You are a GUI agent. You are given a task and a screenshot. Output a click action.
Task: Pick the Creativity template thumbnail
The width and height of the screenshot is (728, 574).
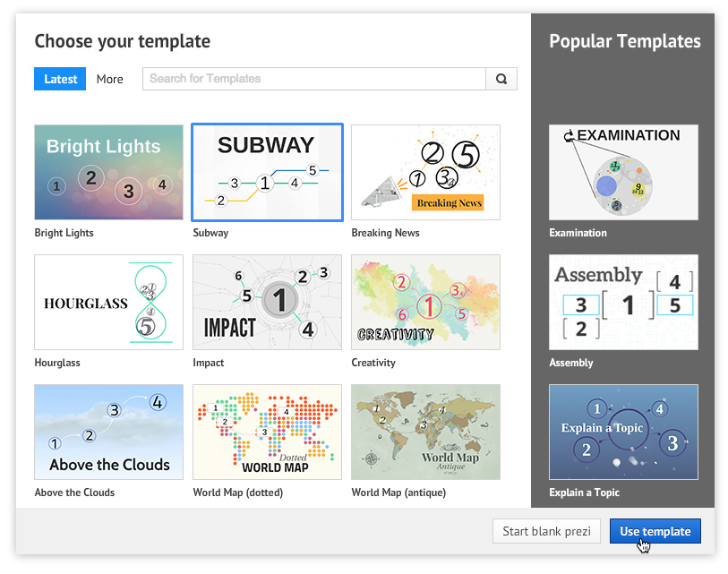click(425, 302)
